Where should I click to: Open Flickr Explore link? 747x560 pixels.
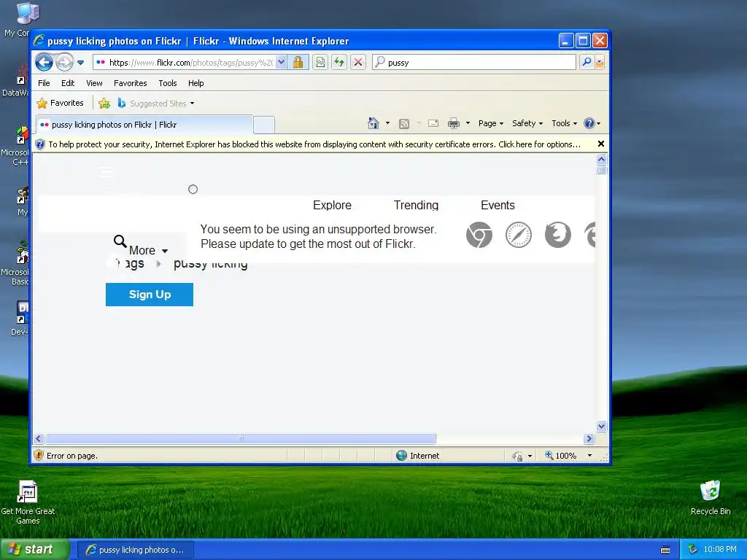332,205
